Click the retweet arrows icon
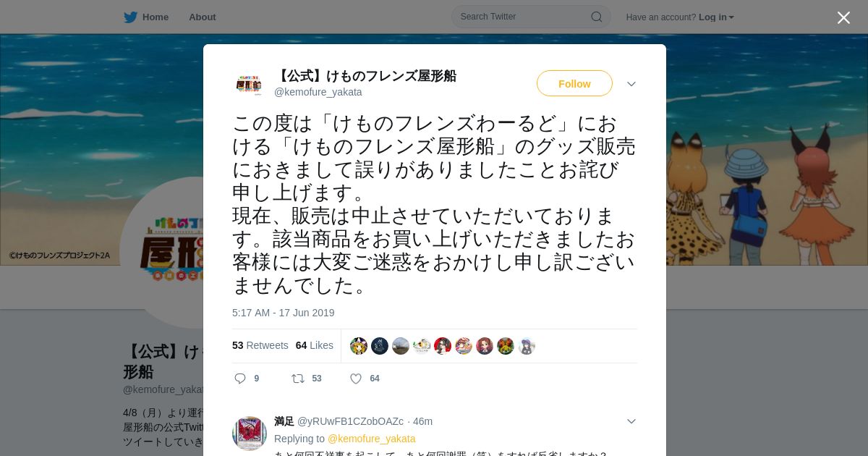This screenshot has height=456, width=868. point(297,379)
